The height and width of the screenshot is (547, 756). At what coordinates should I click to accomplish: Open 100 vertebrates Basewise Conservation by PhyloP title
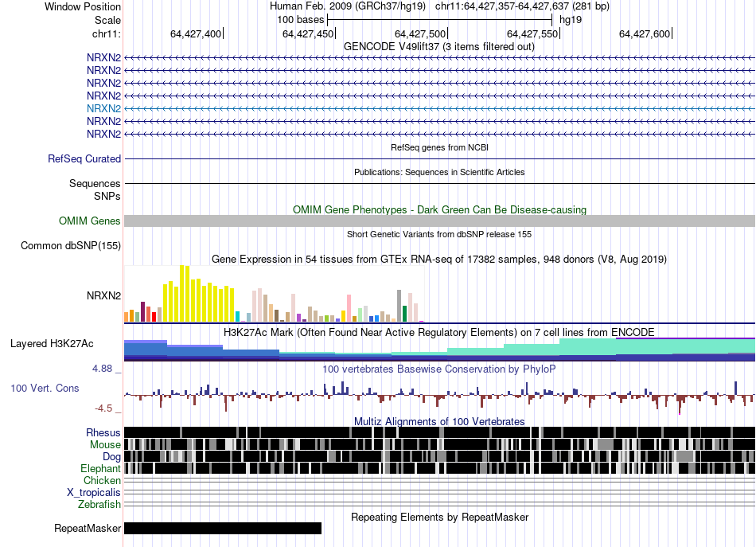(x=439, y=369)
